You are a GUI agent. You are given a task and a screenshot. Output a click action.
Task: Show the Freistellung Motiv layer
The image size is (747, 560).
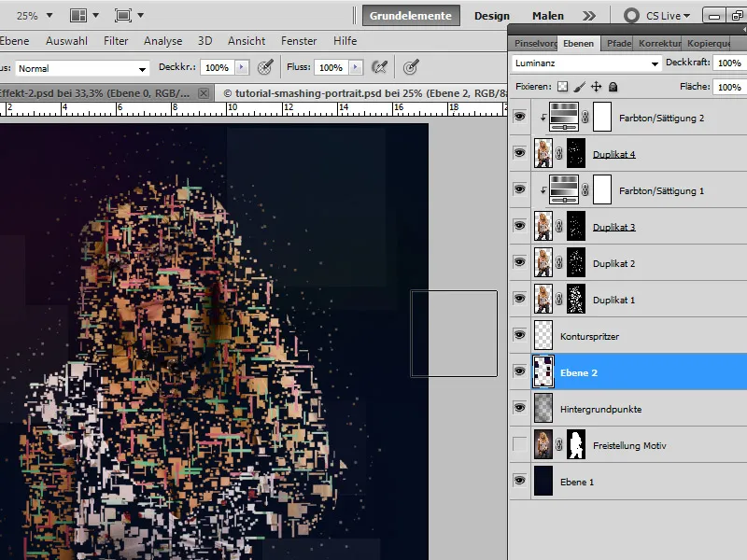(520, 445)
